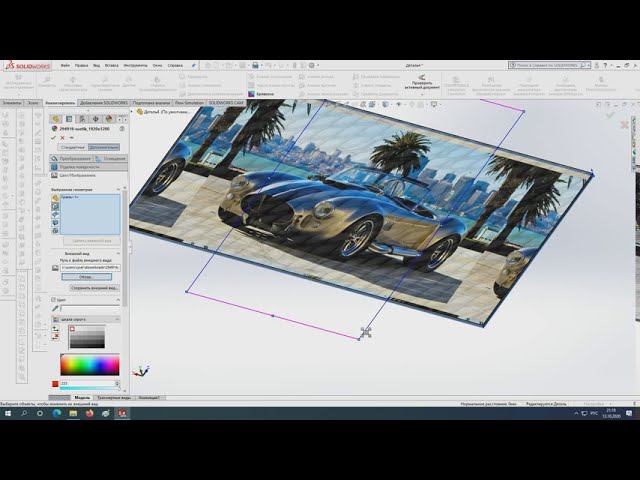Open the PropertyManager tab icon
This screenshot has width=640, height=480.
coord(69,119)
